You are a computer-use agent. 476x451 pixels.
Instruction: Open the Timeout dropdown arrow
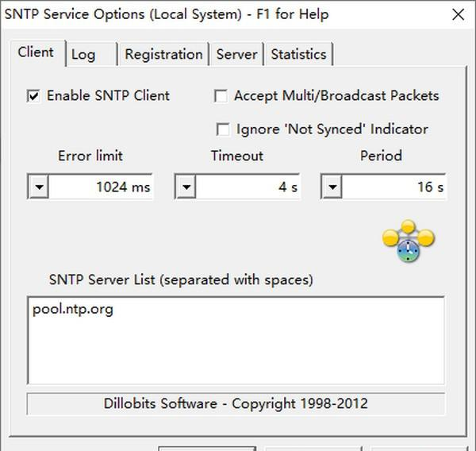pos(185,187)
